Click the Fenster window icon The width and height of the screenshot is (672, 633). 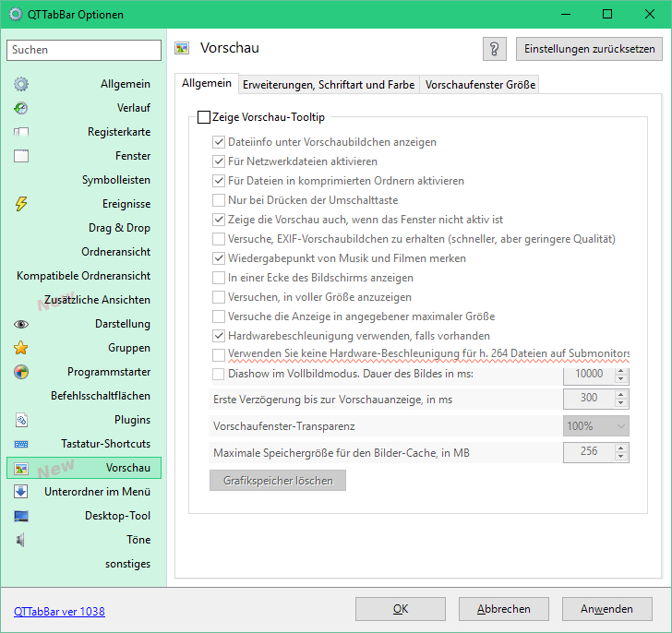(x=21, y=156)
